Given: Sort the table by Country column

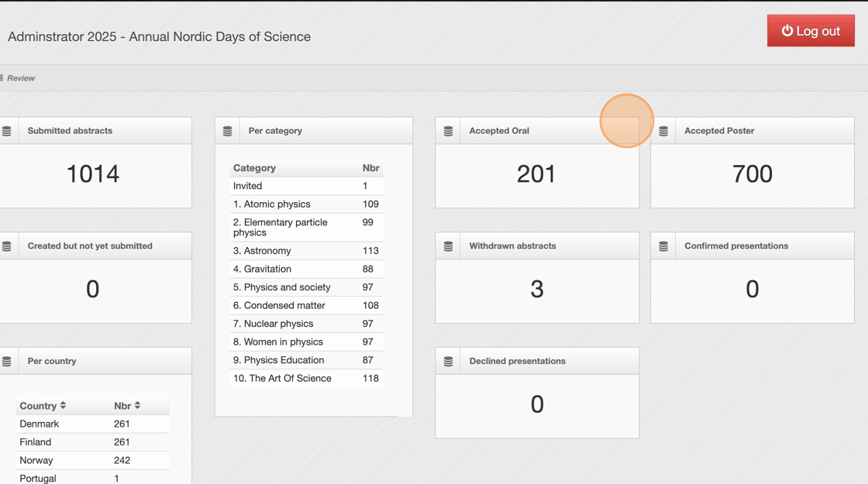Looking at the screenshot, I should click(x=43, y=406).
